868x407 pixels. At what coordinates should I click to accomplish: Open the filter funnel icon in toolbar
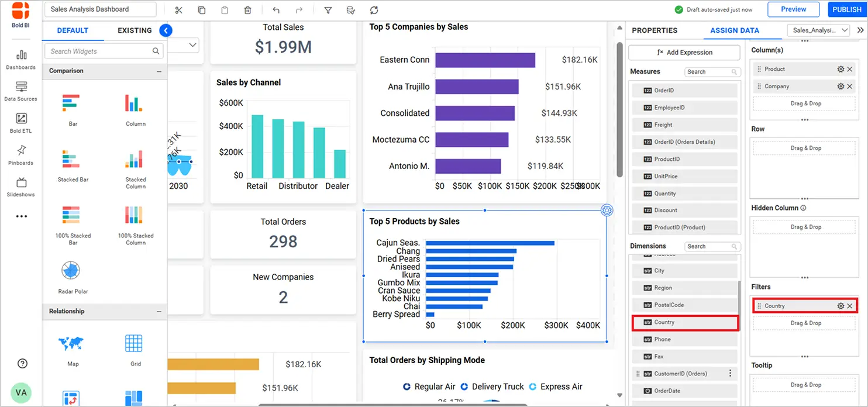pos(328,10)
